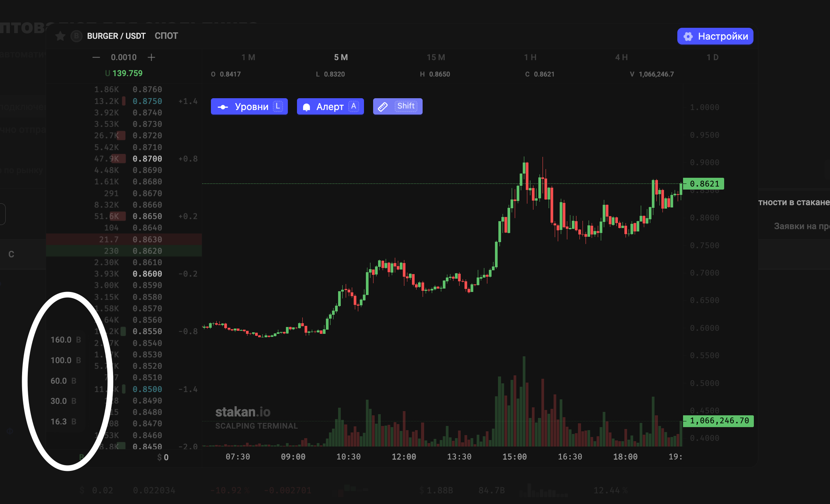Click the current price label 0.8621
The image size is (830, 504).
704,184
